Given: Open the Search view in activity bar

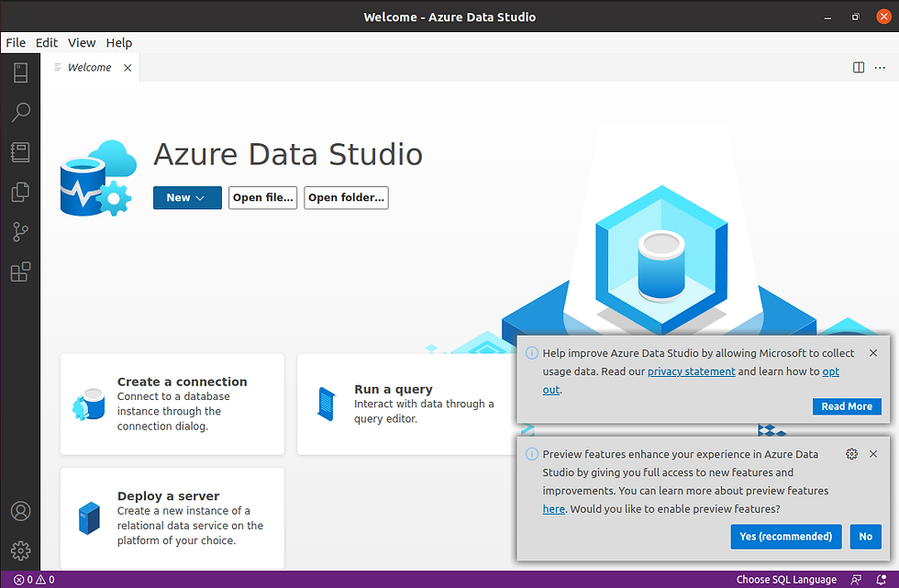Looking at the screenshot, I should (20, 112).
